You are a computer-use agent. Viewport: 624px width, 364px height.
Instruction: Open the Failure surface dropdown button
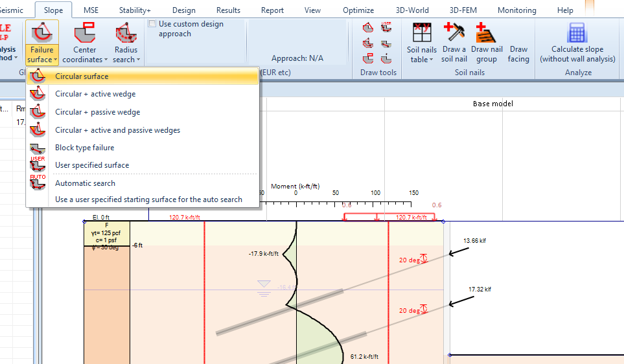click(41, 54)
